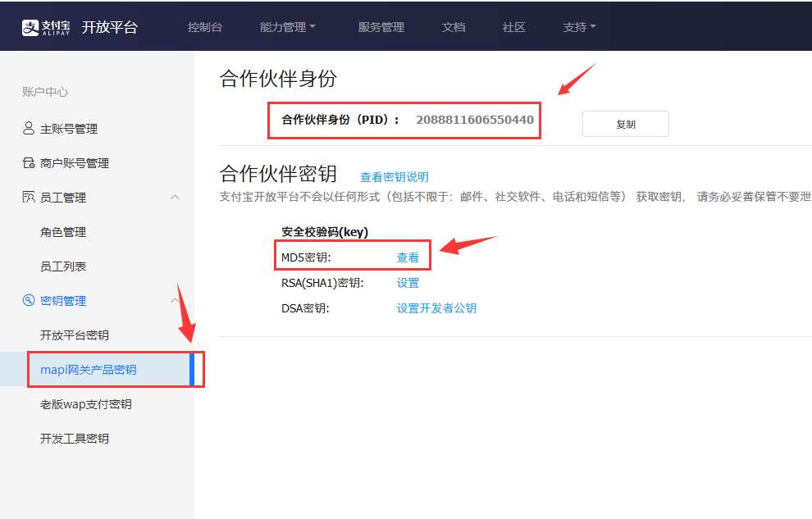Click the key icon beside 密钥管理
The image size is (812, 519).
pos(29,300)
